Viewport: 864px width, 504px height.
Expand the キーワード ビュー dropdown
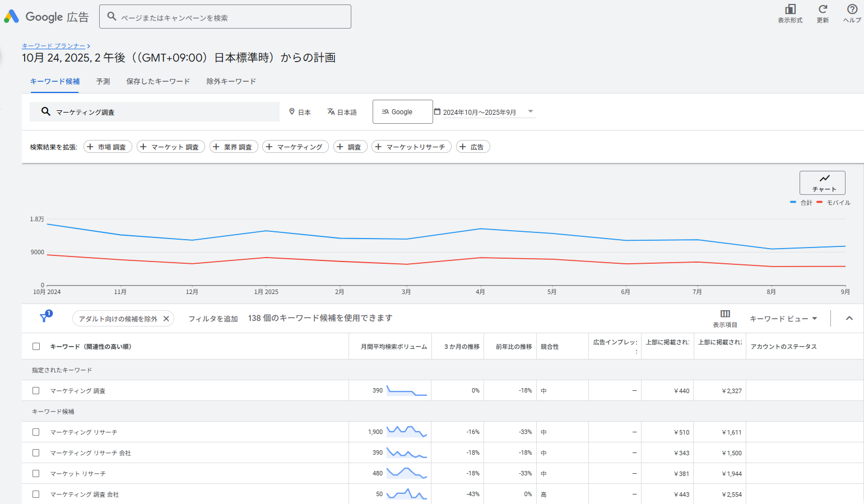click(783, 319)
